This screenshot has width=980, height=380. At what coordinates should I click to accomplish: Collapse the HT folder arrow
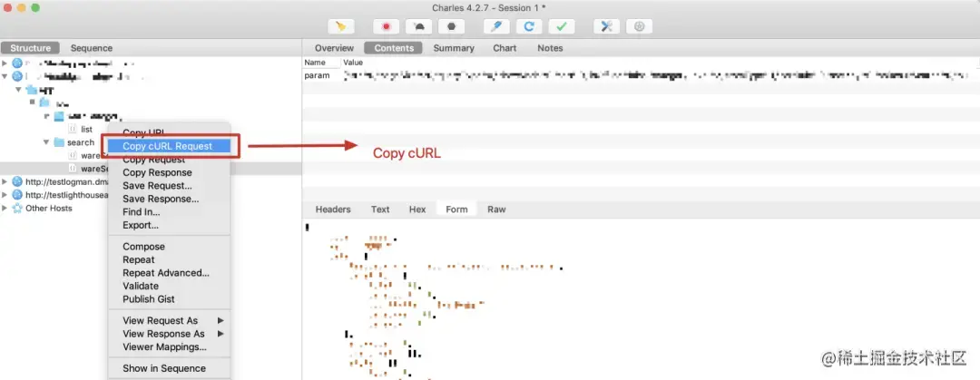pyautogui.click(x=19, y=90)
